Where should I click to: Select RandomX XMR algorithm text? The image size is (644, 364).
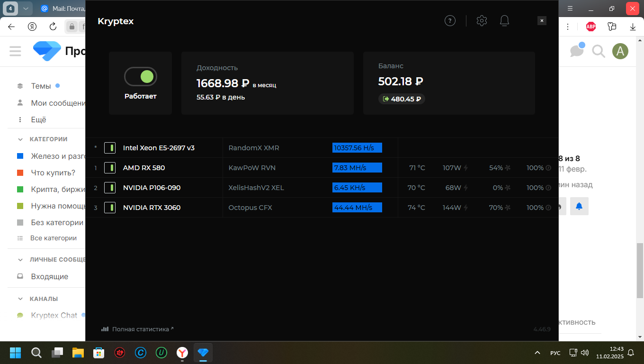point(254,148)
